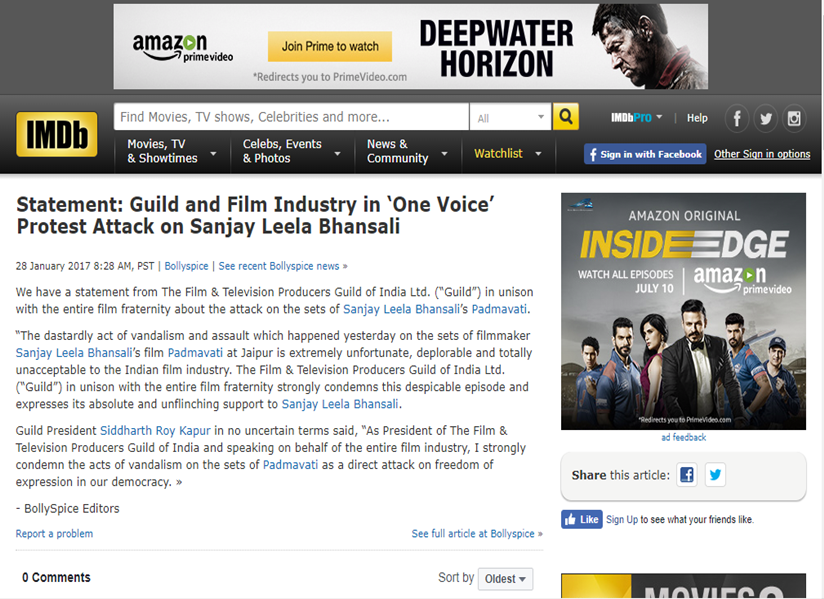Click Join Prime to watch button
824x599 pixels.
[330, 46]
